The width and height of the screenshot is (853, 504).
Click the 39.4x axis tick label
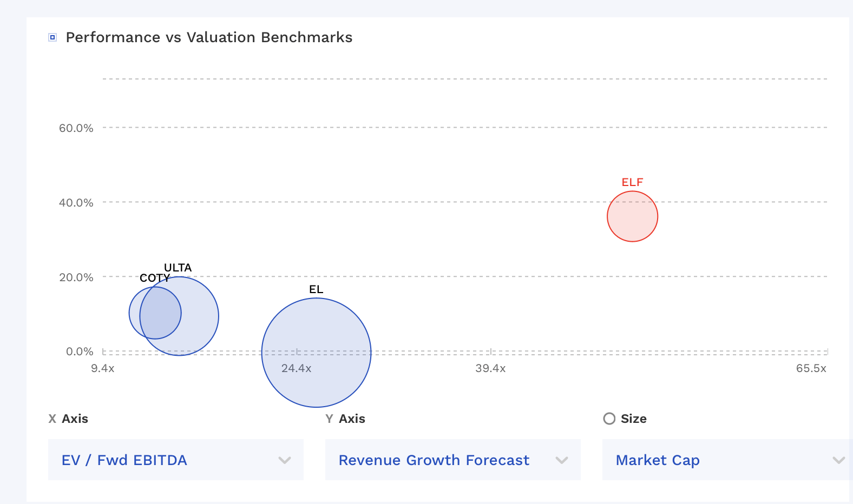tap(490, 368)
